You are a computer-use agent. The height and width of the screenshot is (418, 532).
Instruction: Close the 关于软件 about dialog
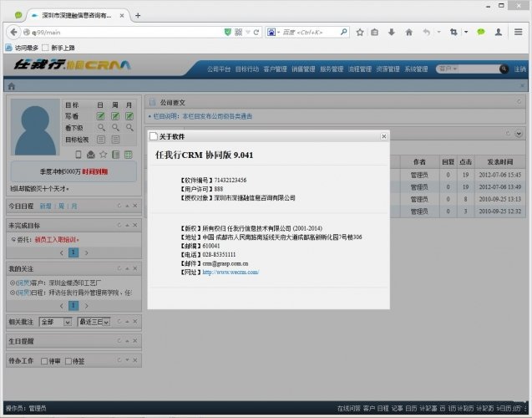pyautogui.click(x=383, y=135)
